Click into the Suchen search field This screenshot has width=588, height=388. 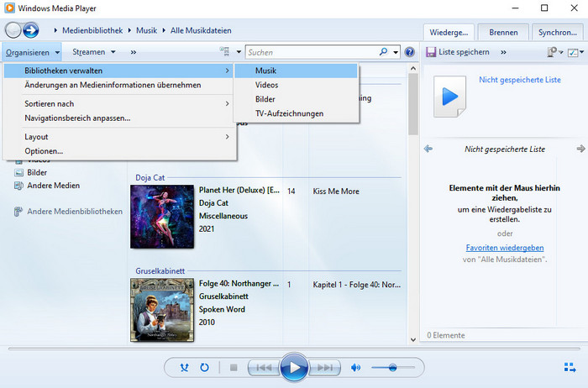pos(312,52)
